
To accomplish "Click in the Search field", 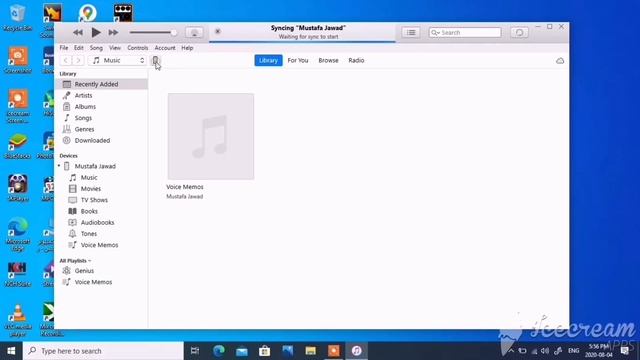I will [465, 33].
